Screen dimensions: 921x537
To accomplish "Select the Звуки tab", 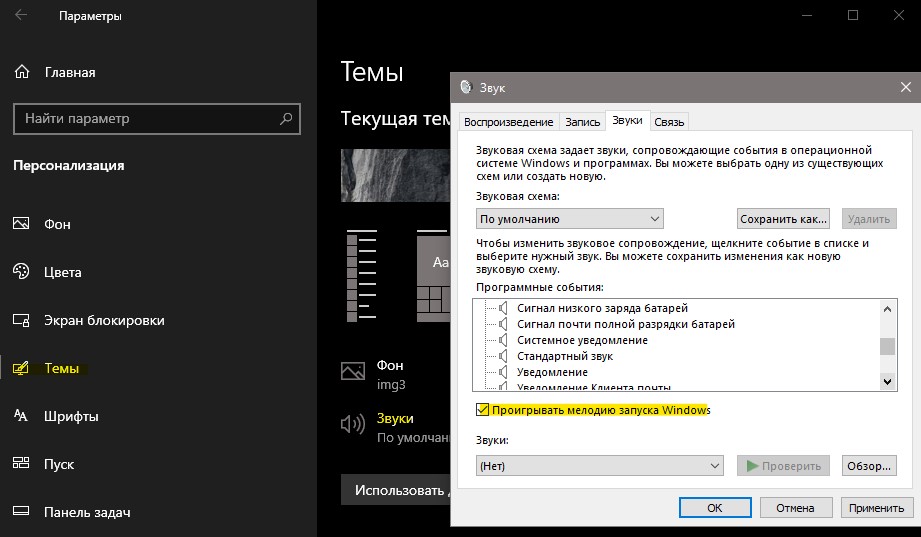I will [627, 120].
